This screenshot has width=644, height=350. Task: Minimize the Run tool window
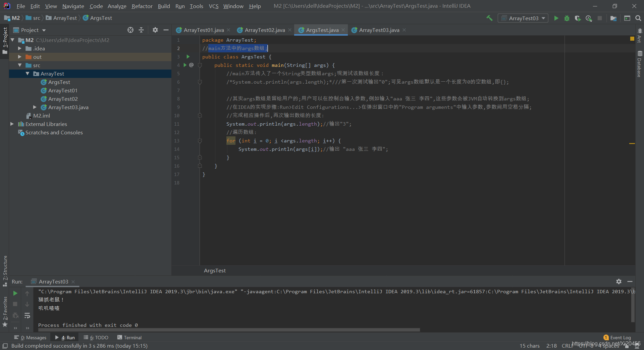pyautogui.click(x=630, y=281)
